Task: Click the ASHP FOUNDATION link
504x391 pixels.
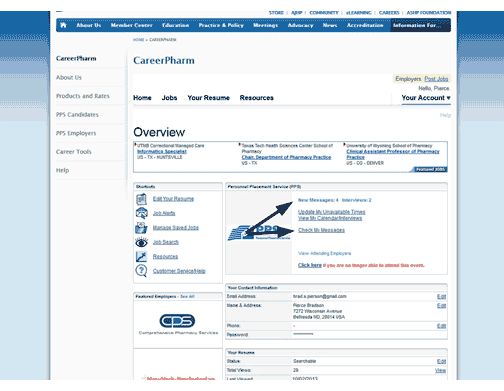Action: coord(429,13)
